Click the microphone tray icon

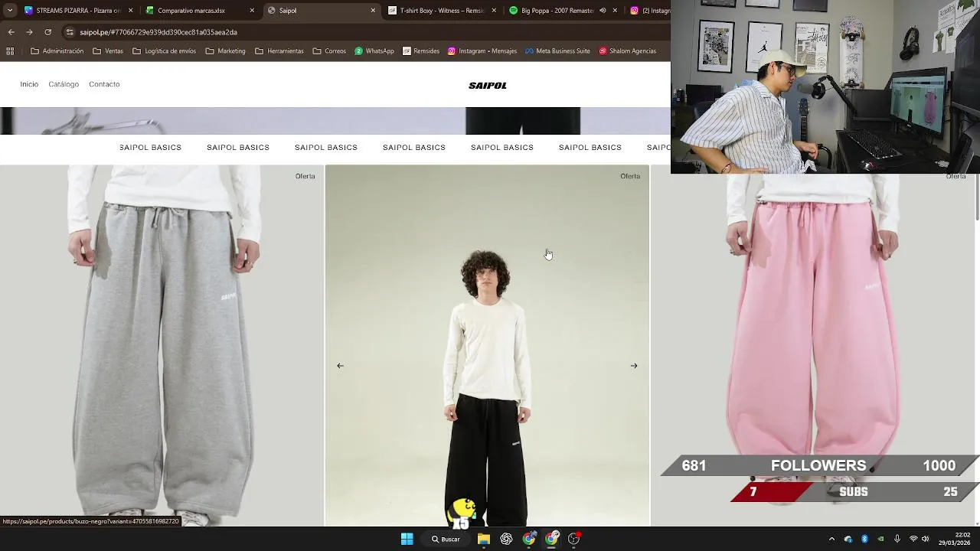[897, 539]
